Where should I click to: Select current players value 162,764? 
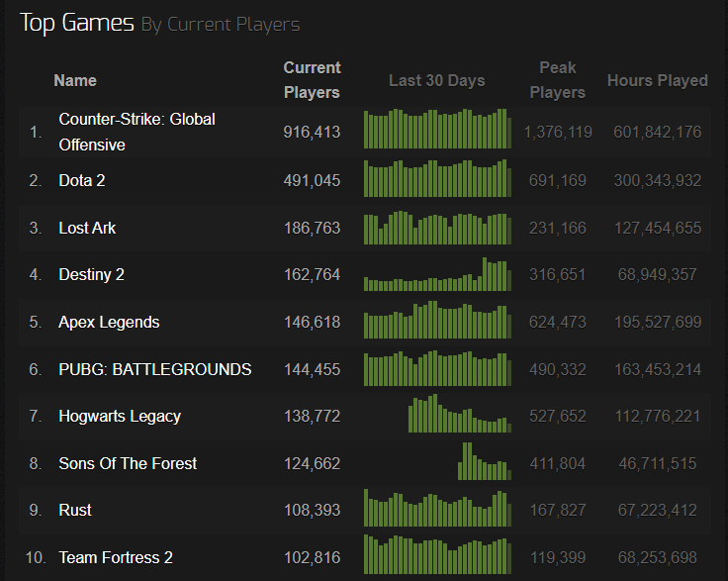(312, 274)
